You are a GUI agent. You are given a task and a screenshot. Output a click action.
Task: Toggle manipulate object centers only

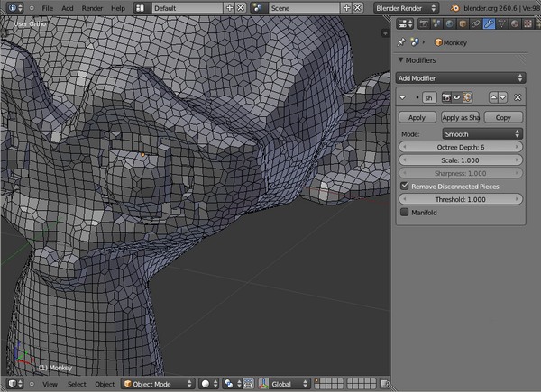pos(249,384)
